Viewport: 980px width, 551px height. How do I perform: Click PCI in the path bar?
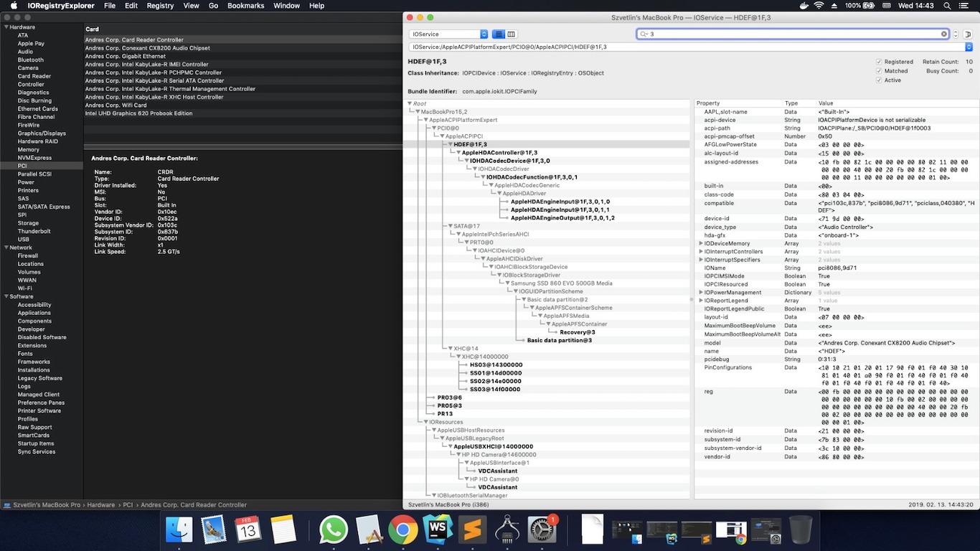click(128, 505)
